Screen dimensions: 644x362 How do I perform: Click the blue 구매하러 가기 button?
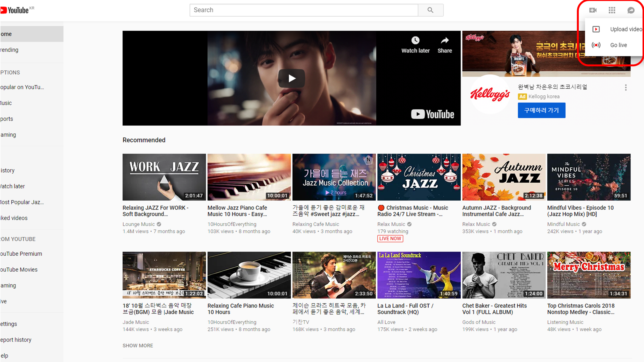click(x=542, y=110)
